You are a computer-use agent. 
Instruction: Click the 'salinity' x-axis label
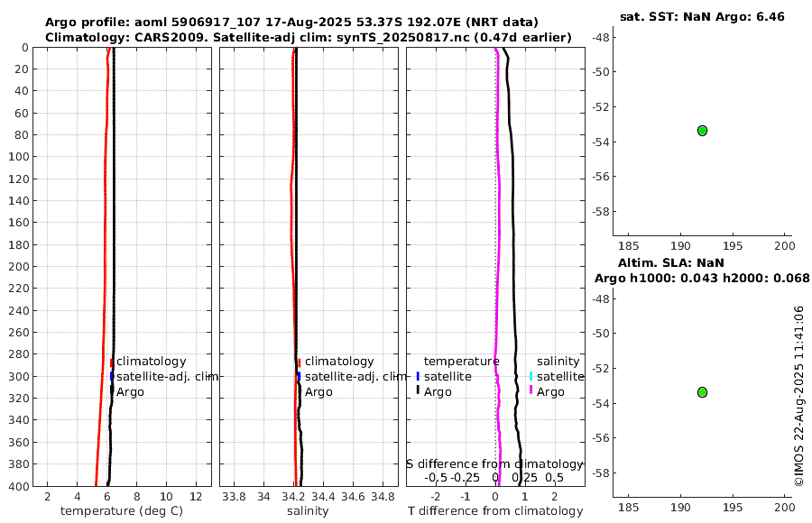point(309,511)
